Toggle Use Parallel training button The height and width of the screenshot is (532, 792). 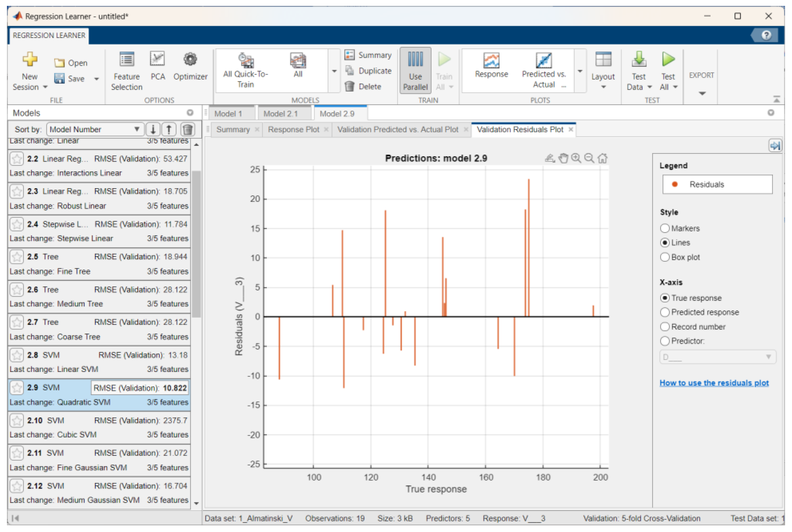(x=415, y=71)
